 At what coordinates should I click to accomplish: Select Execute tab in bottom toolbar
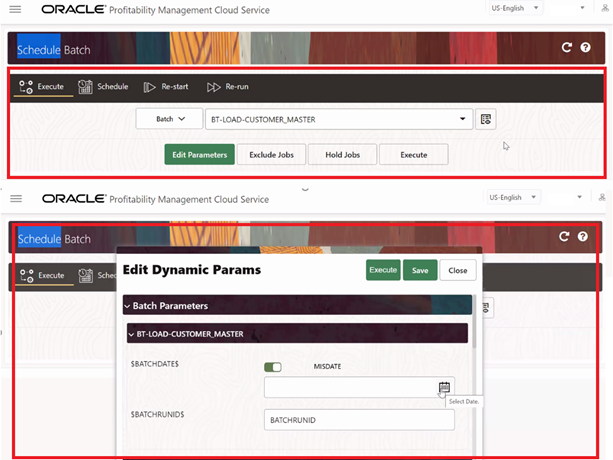42,276
